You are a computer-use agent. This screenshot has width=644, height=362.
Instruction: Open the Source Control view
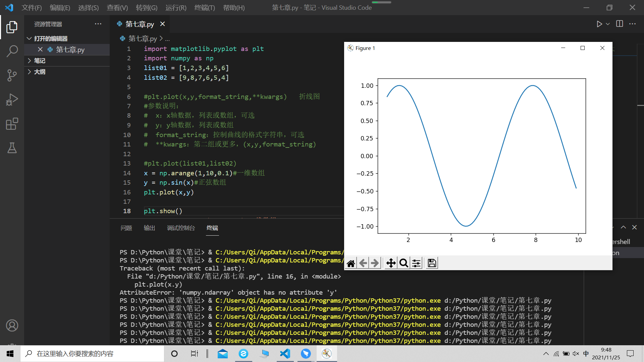click(12, 75)
